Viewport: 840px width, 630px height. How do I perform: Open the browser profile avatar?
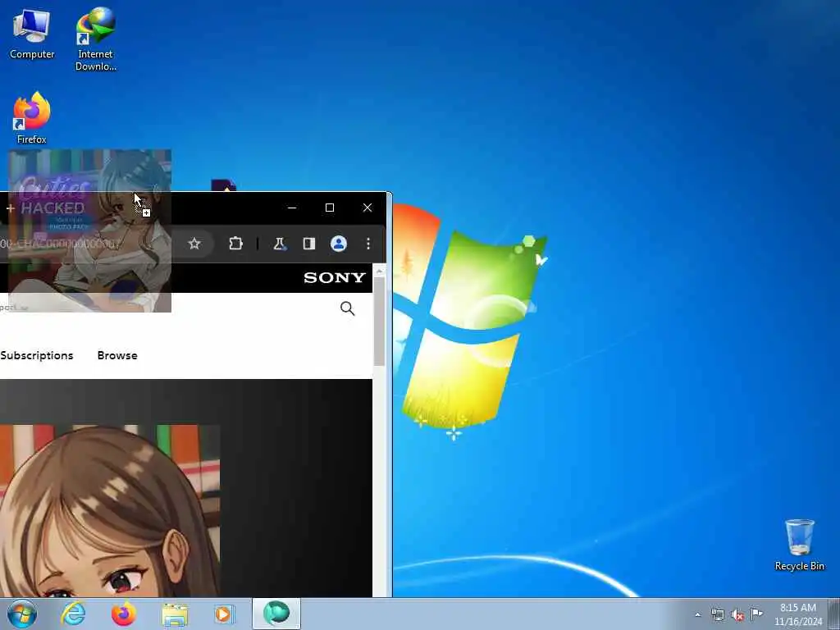tap(338, 244)
